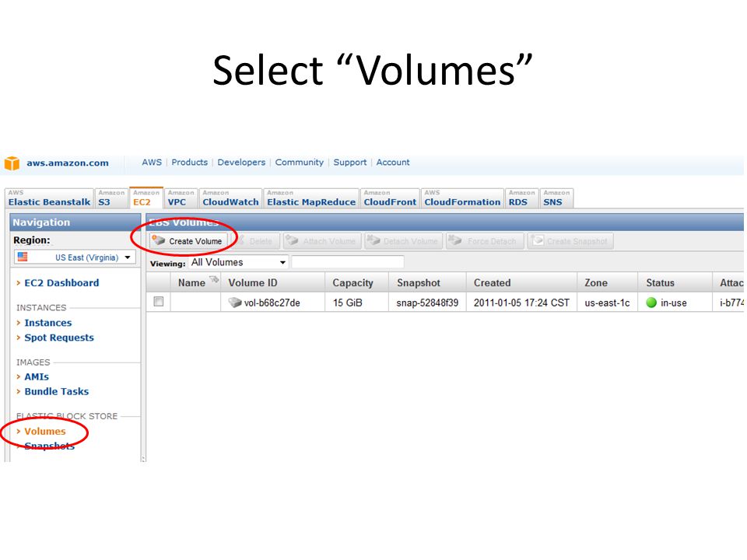This screenshot has width=747, height=560.
Task: Tick the checkbox for volume vol-b68c27de
Action: (159, 302)
